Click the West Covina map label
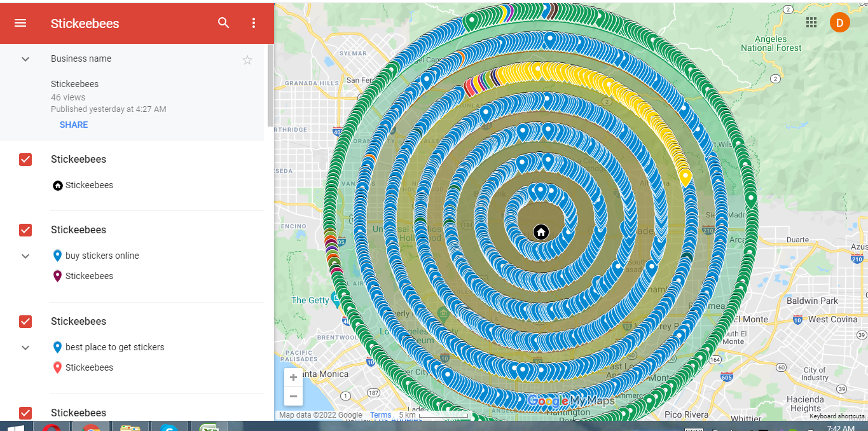 click(833, 319)
